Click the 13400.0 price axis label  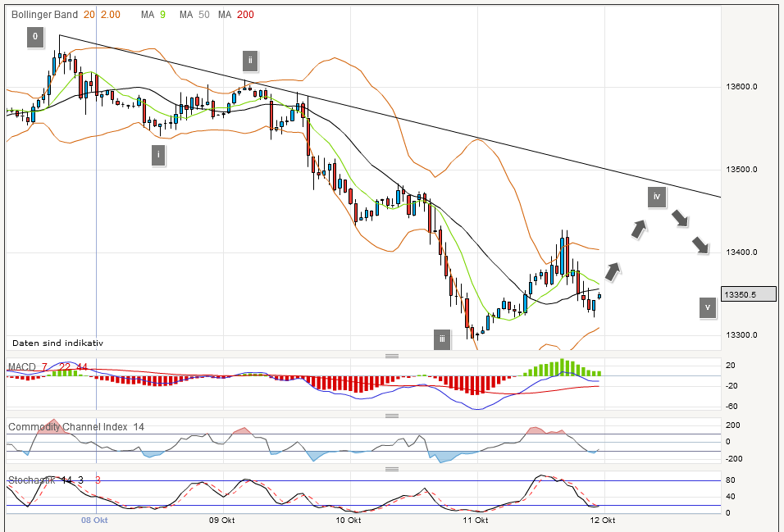coord(741,252)
